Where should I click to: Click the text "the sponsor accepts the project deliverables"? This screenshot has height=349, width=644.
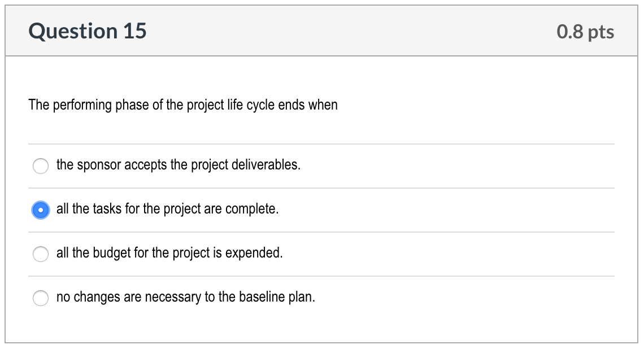(x=178, y=165)
